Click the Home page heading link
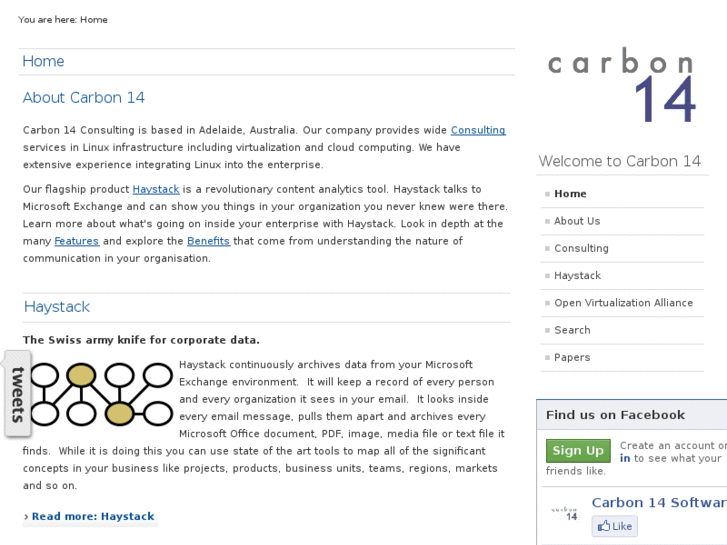This screenshot has width=727, height=545. coord(44,61)
